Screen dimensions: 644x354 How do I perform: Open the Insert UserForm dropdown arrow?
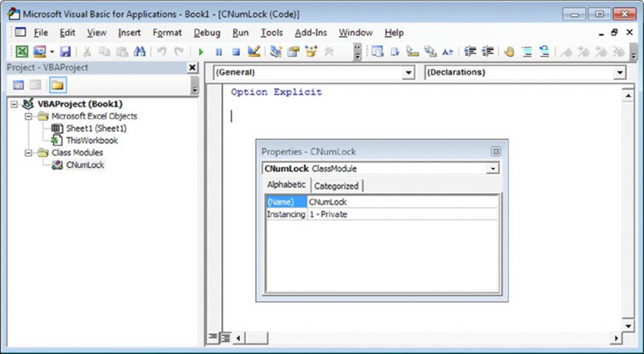tap(52, 51)
